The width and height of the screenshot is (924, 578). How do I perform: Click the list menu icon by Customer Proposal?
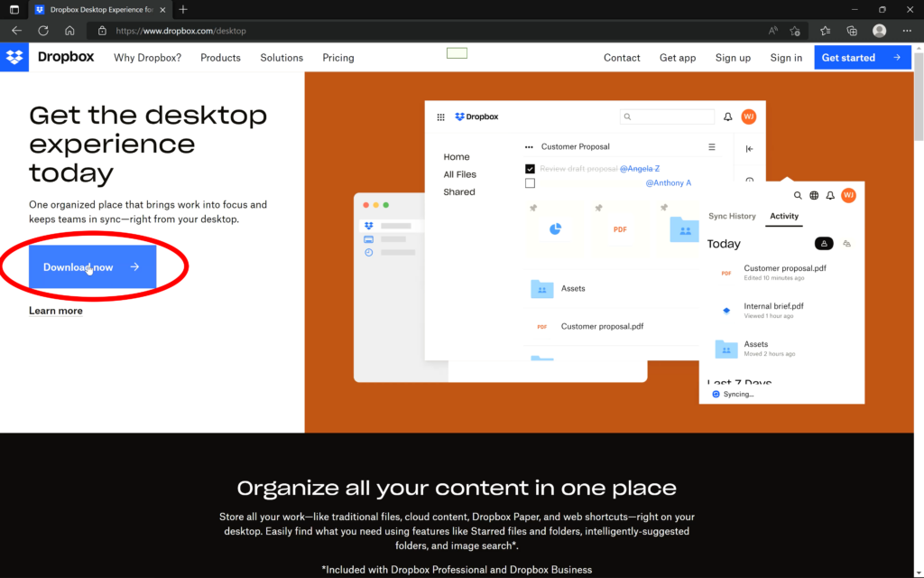pyautogui.click(x=712, y=147)
